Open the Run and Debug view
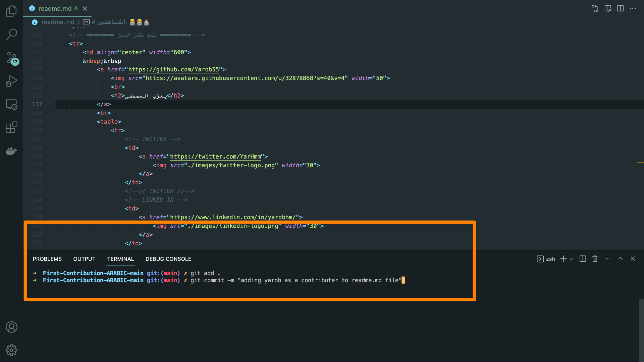 tap(11, 81)
